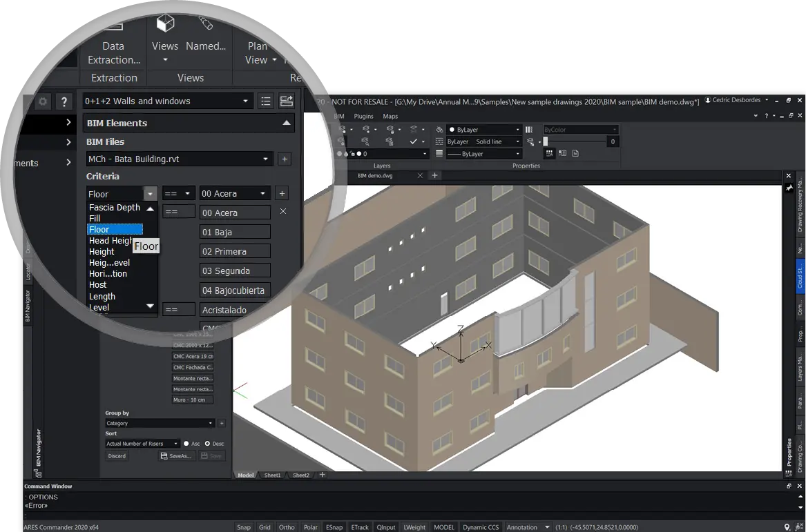Click the '01 Baja' value field
The height and width of the screenshot is (532, 806).
tap(235, 232)
